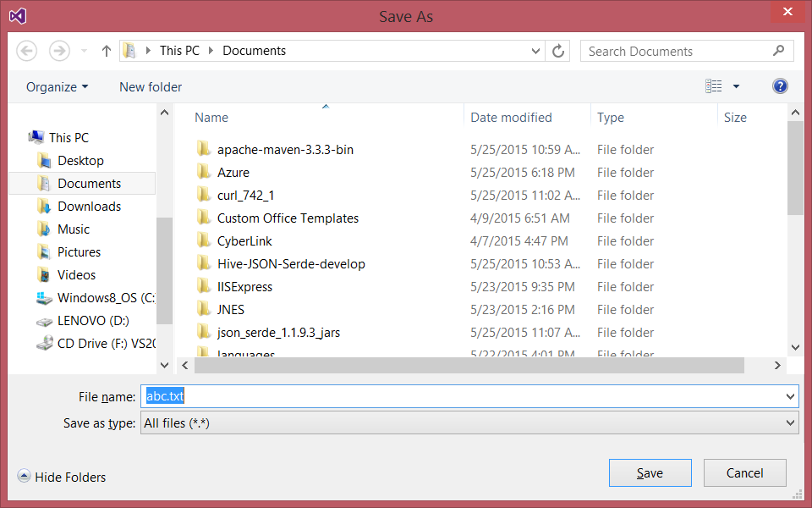812x508 pixels.
Task: Navigate up one folder level
Action: [x=105, y=51]
